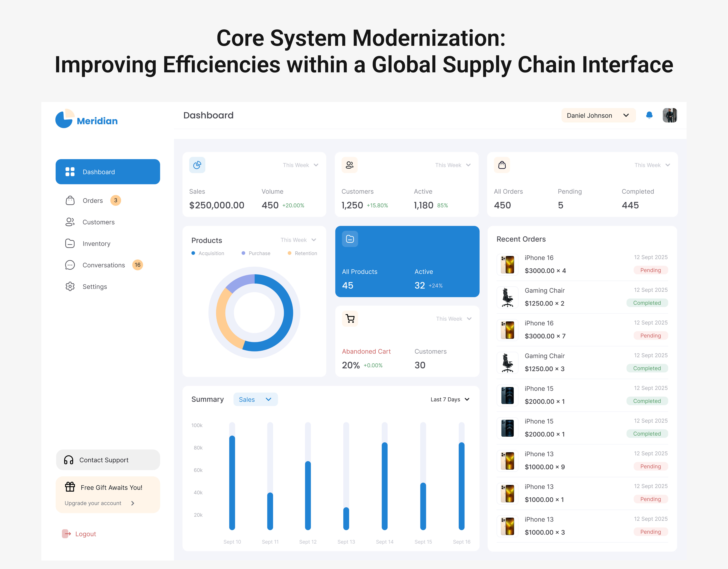Click the All Products folder icon
The image size is (728, 569).
(x=350, y=239)
